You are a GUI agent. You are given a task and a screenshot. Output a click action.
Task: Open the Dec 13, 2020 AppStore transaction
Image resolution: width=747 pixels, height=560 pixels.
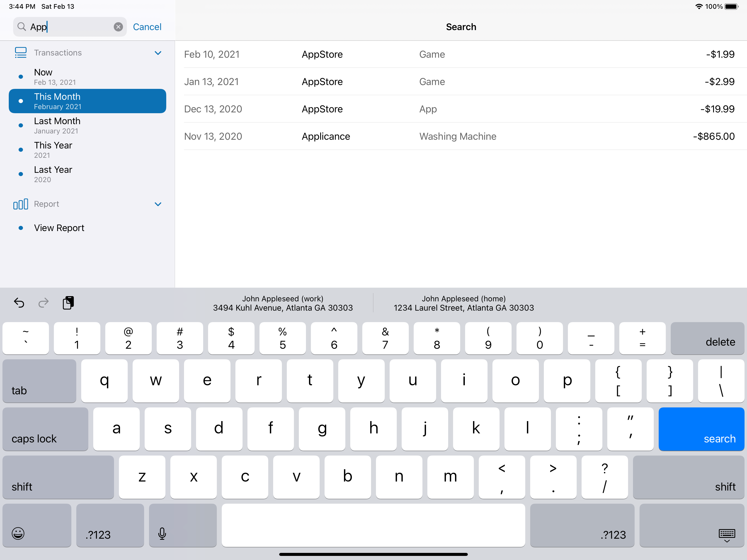coord(461,109)
